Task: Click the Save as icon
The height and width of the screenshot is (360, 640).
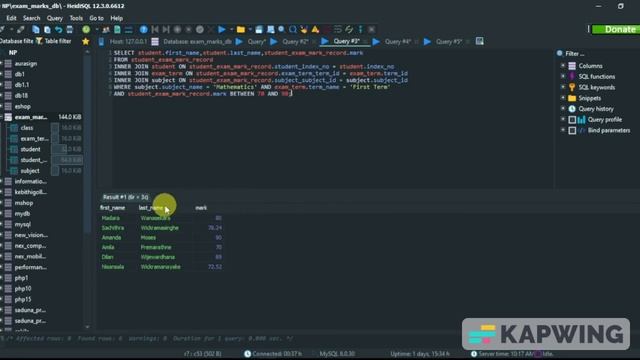Action: (x=270, y=29)
